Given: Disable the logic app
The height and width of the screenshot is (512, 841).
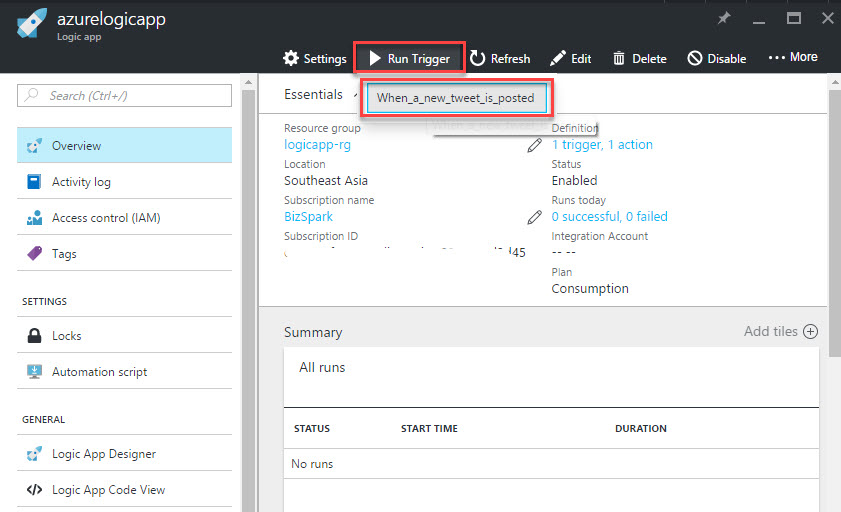Looking at the screenshot, I should [717, 58].
